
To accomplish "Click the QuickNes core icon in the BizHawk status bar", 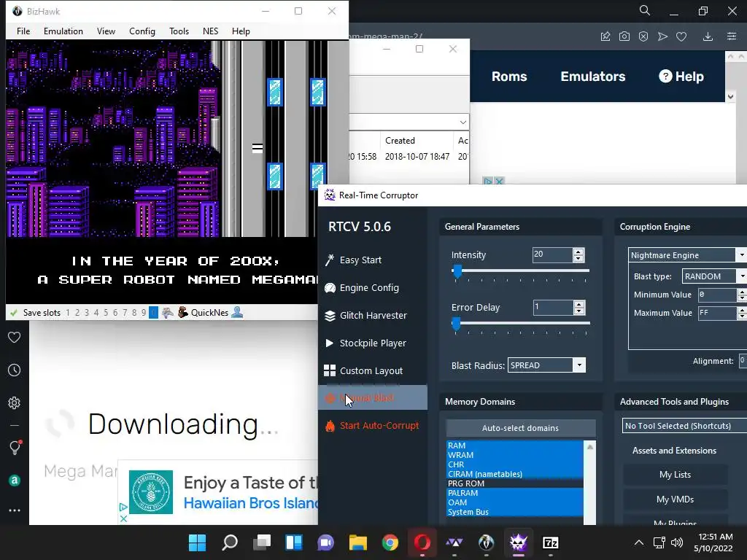I will coord(183,312).
